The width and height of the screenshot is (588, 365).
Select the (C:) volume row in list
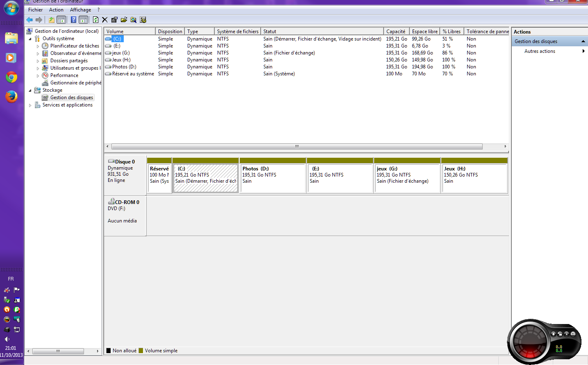coord(306,39)
